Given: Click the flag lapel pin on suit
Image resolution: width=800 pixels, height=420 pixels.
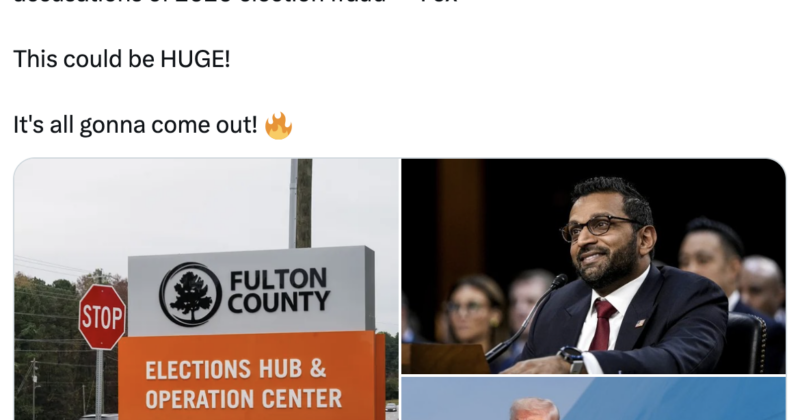Looking at the screenshot, I should (640, 323).
